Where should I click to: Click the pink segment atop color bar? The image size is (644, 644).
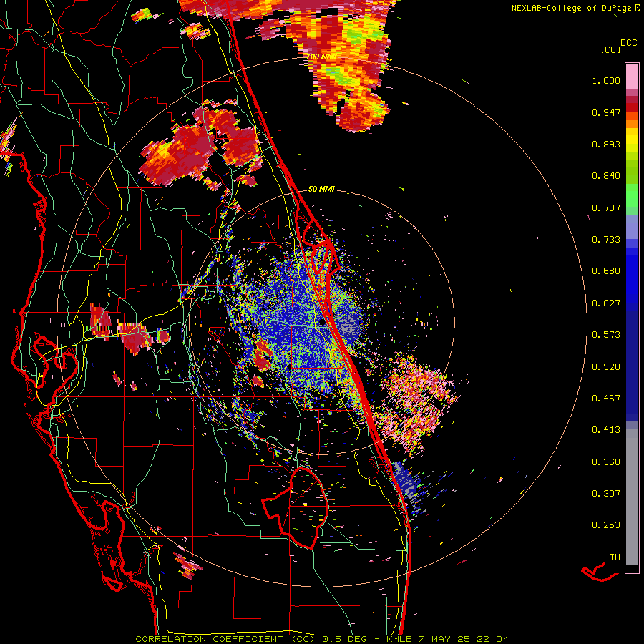pos(632,76)
